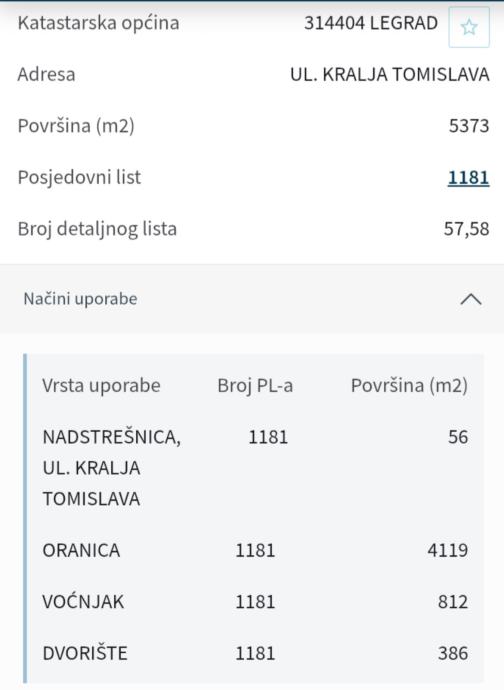Click the star favorite icon

469,27
